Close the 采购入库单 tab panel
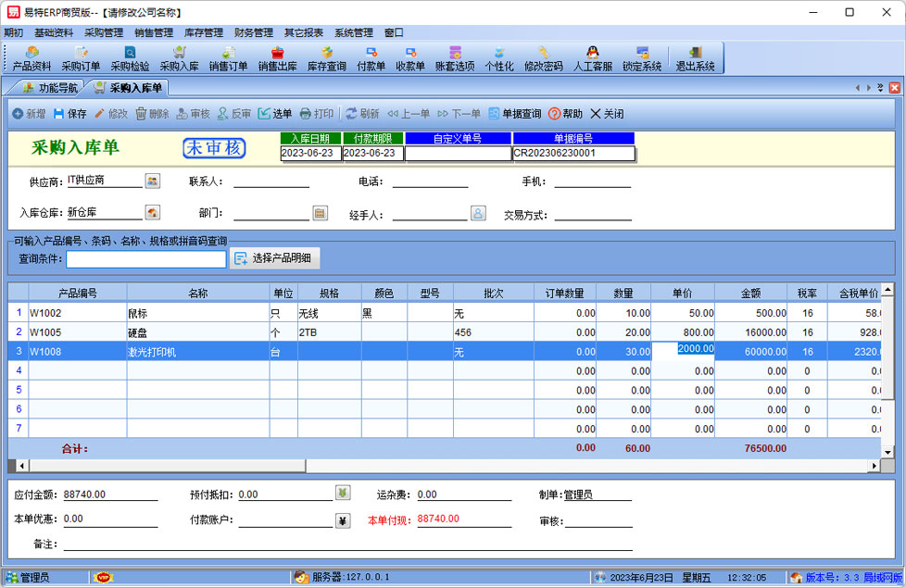906x588 pixels. 894,88
